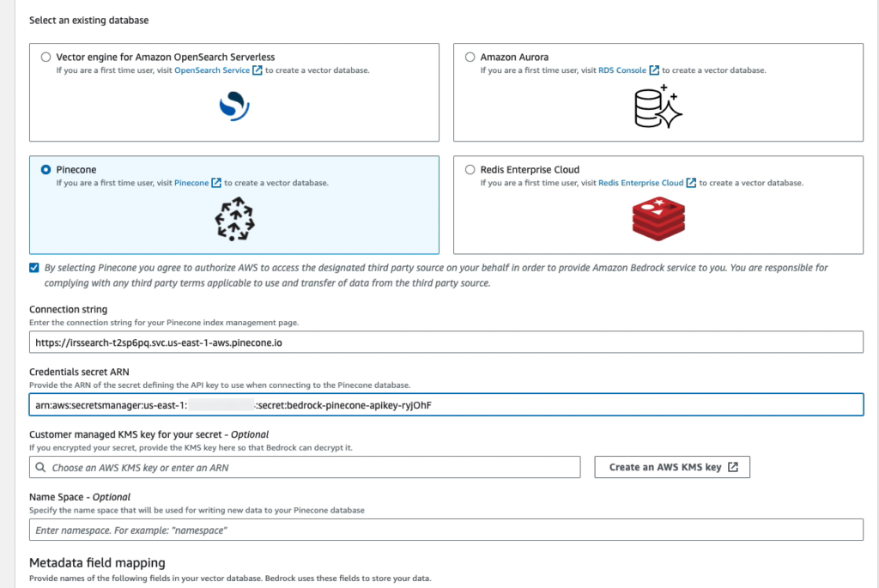Open the Redis Enterprise Cloud link
This screenshot has height=588, width=879.
tap(640, 184)
